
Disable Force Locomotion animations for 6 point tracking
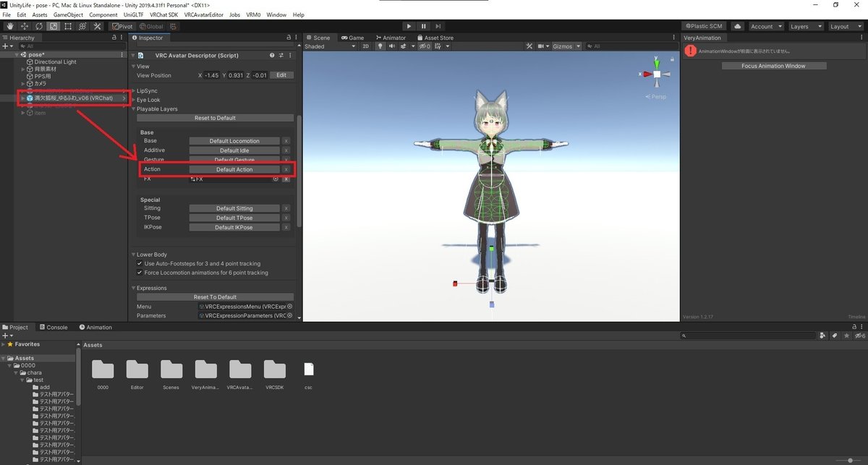(140, 273)
